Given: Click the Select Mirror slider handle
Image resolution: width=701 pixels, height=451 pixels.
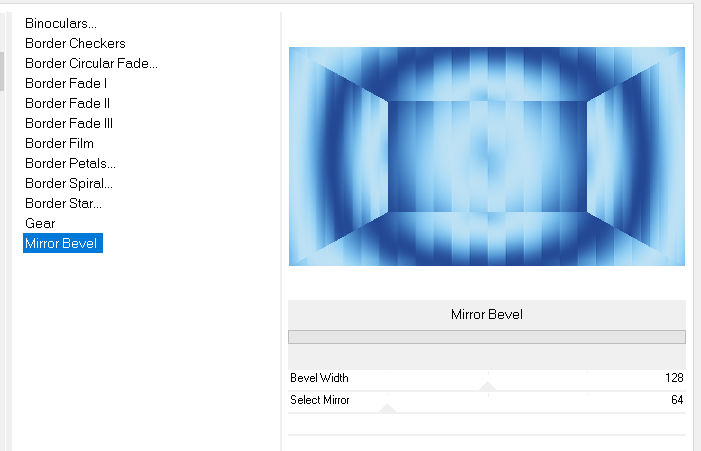Looking at the screenshot, I should [x=388, y=407].
